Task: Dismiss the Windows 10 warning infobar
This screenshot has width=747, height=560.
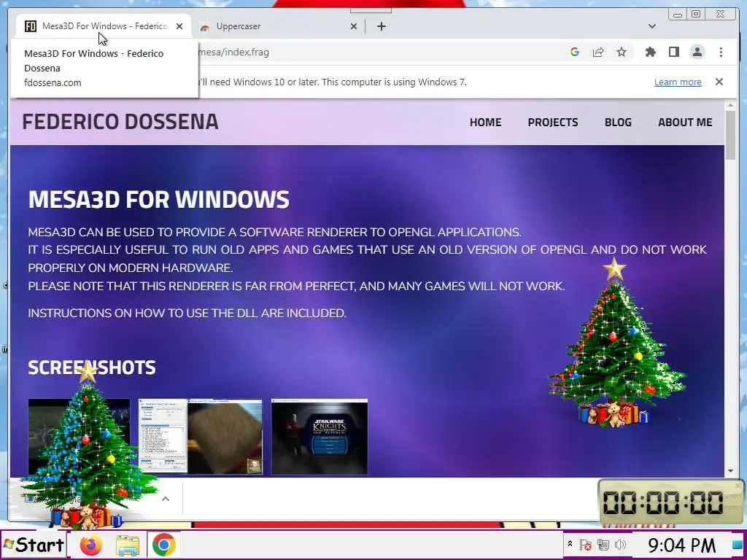Action: (719, 82)
